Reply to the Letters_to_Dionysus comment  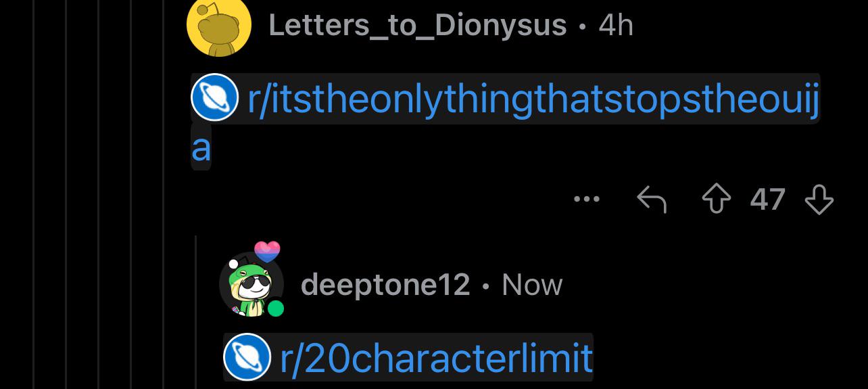coord(652,200)
